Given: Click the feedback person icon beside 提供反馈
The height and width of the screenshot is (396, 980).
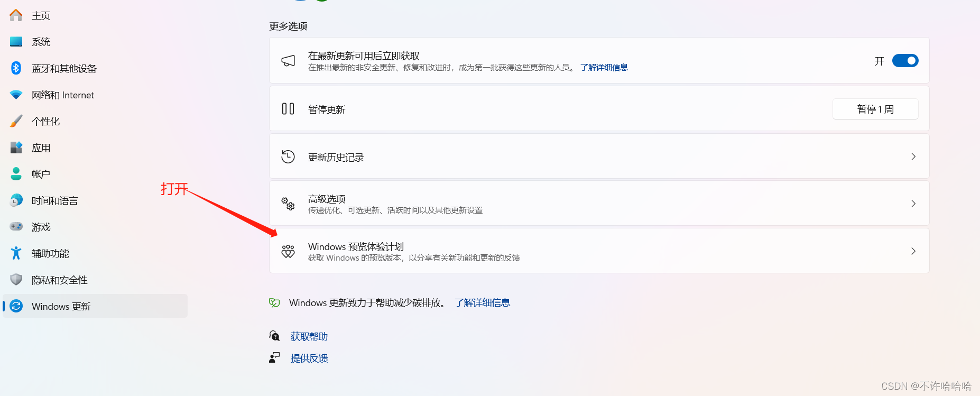Looking at the screenshot, I should [x=274, y=357].
